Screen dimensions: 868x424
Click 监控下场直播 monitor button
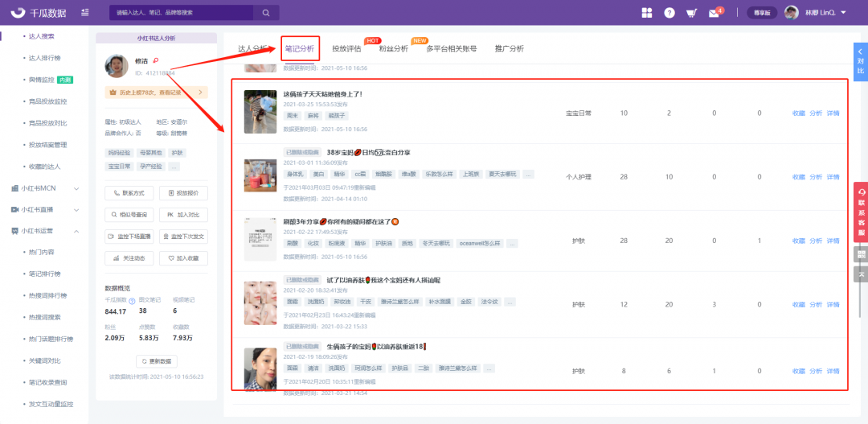(x=129, y=237)
